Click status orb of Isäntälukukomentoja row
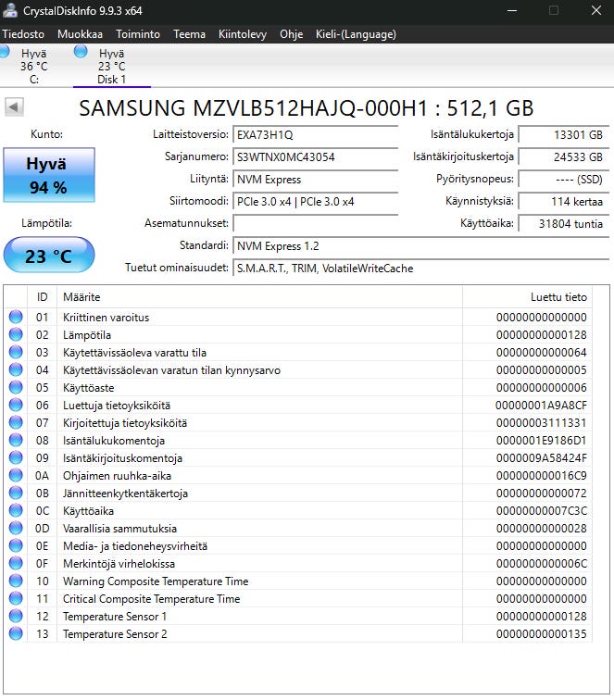This screenshot has height=700, width=614. [16, 440]
